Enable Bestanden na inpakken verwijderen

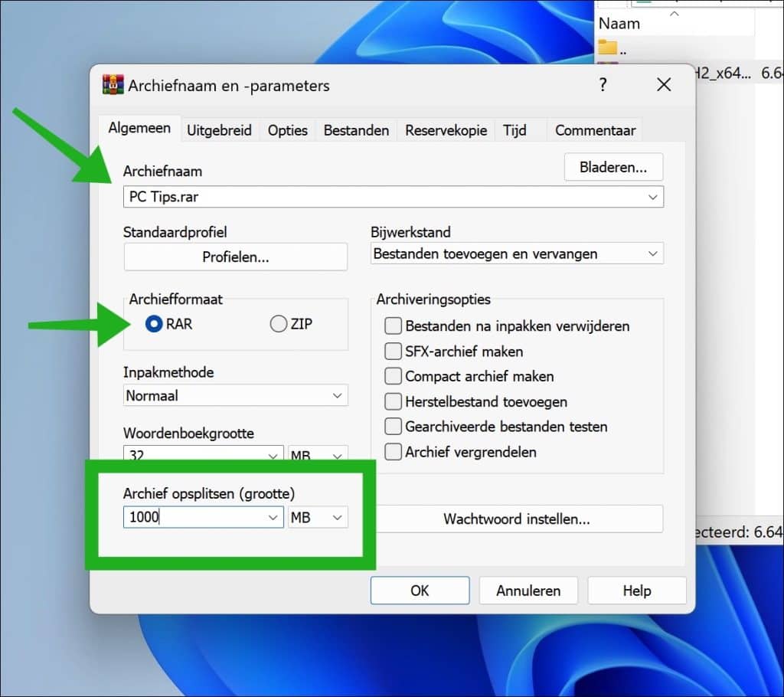(393, 326)
